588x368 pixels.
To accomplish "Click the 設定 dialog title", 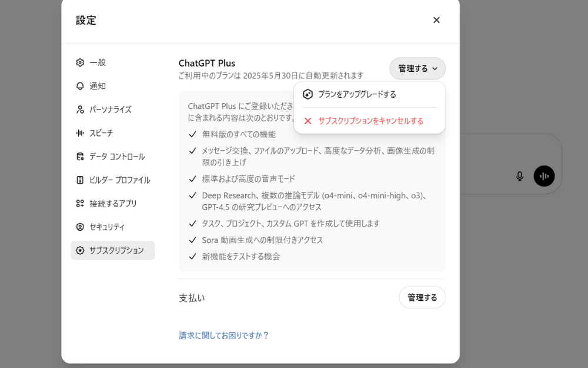I will 86,20.
